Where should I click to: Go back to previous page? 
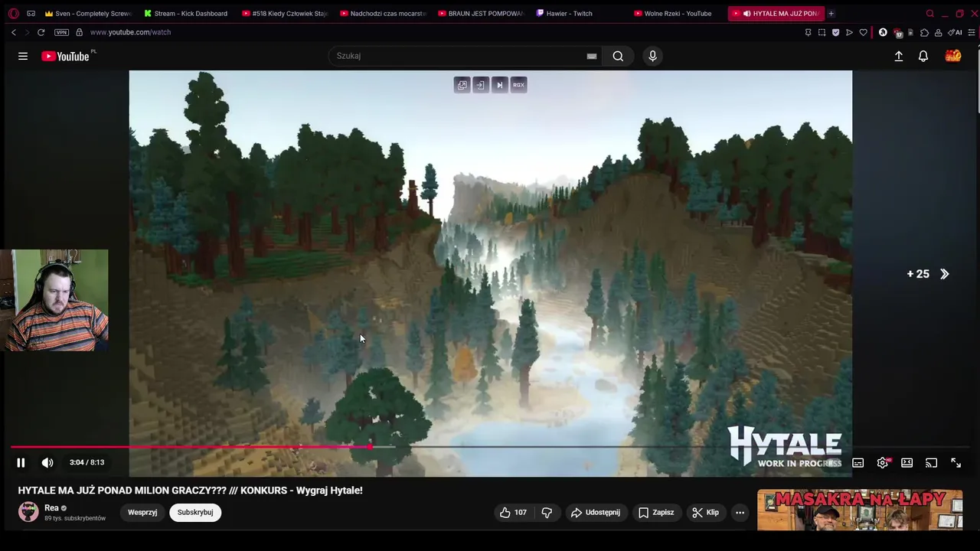(x=13, y=32)
